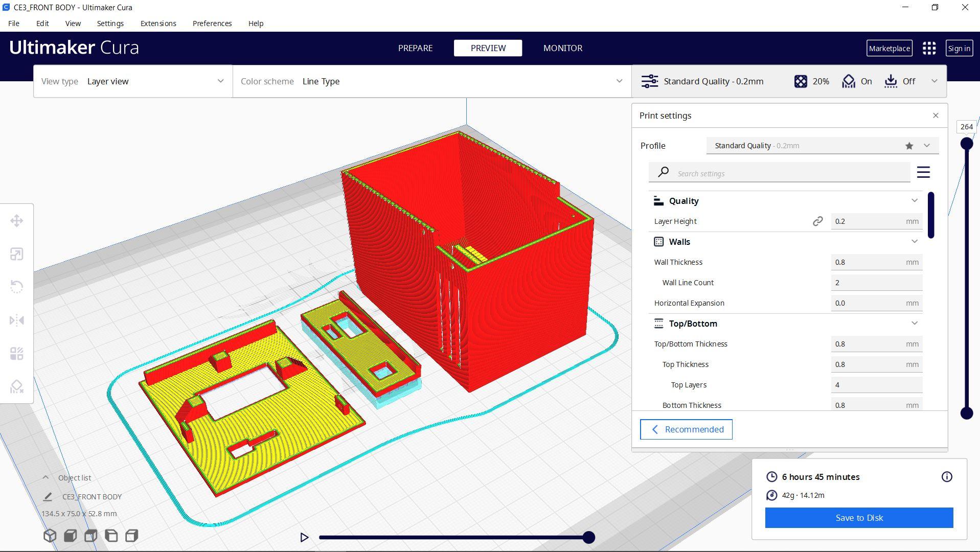Open the View menu
Viewport: 980px width, 552px height.
[x=73, y=24]
